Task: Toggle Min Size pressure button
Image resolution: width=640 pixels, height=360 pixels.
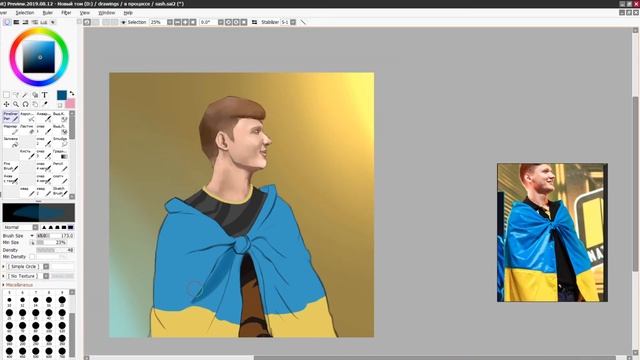Action: [32, 242]
